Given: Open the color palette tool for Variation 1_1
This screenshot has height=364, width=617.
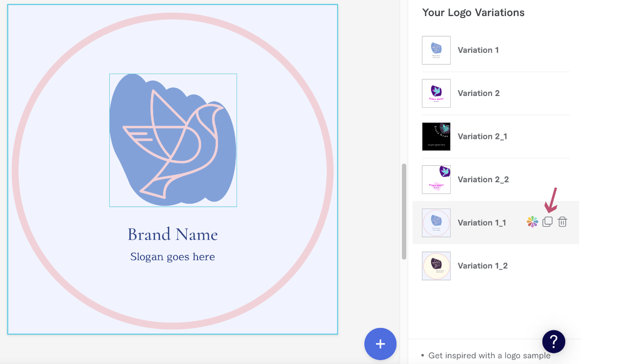Looking at the screenshot, I should click(x=532, y=222).
